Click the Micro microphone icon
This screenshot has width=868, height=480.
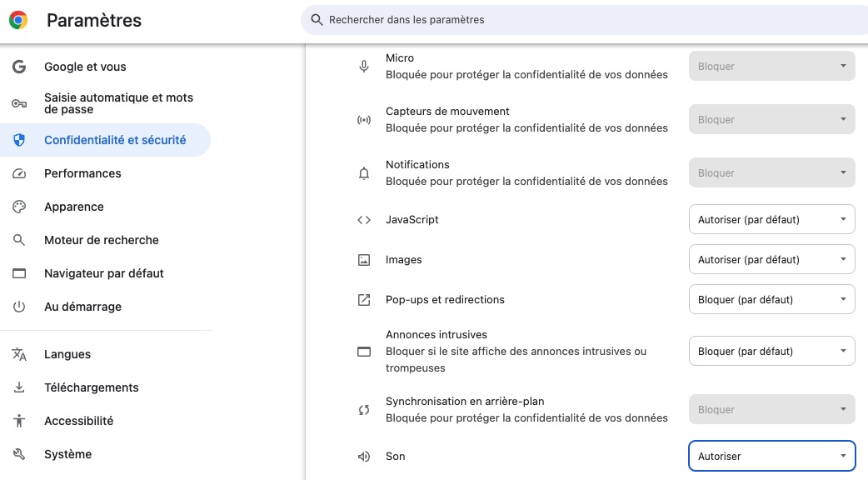364,67
